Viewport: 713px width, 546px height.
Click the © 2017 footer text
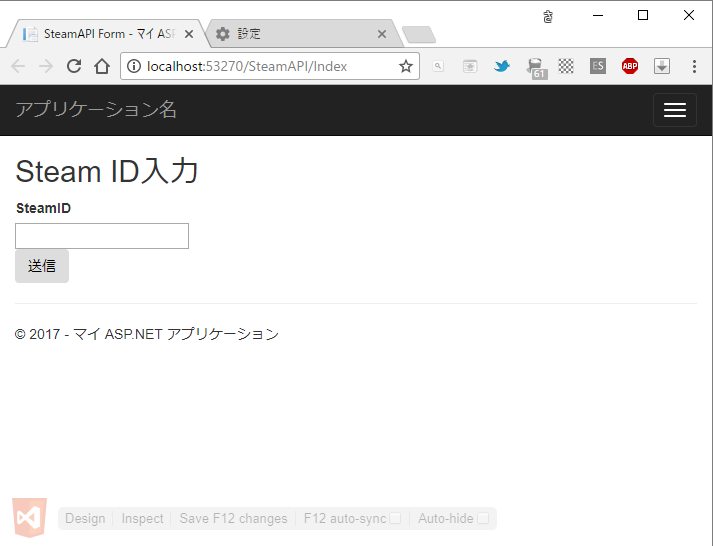(x=146, y=334)
